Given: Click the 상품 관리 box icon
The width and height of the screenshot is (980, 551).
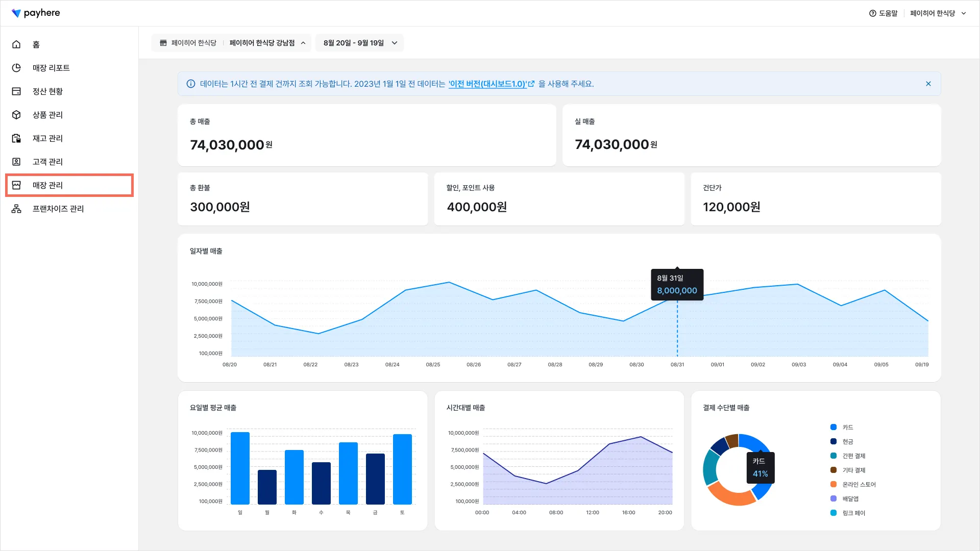Looking at the screenshot, I should click(x=16, y=115).
